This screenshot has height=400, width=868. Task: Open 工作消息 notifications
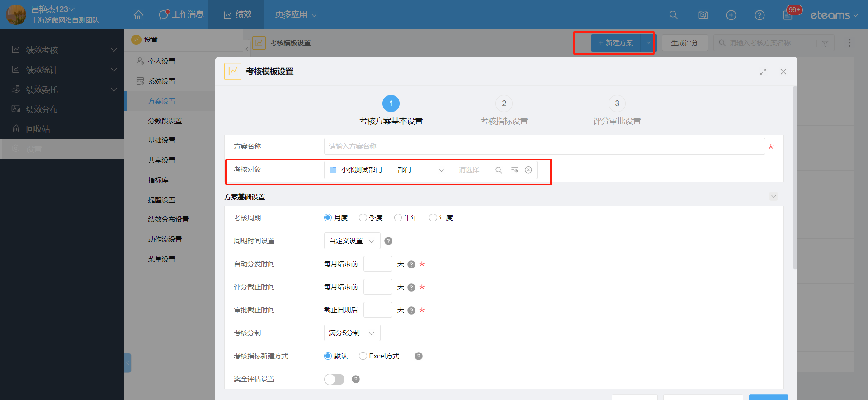(x=181, y=14)
